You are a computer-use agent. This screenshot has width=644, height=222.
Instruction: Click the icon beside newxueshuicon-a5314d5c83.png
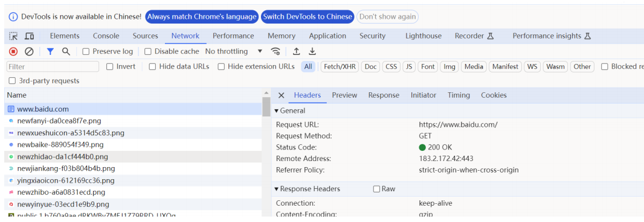tap(11, 133)
